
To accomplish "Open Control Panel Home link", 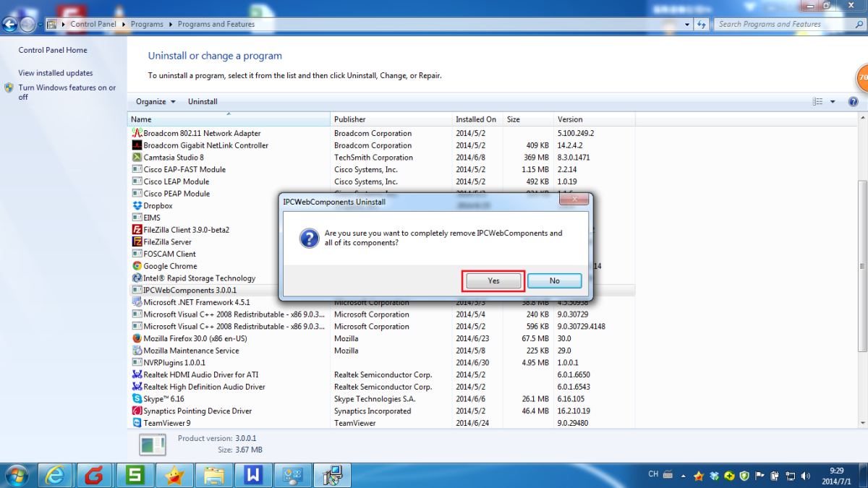I will (53, 50).
